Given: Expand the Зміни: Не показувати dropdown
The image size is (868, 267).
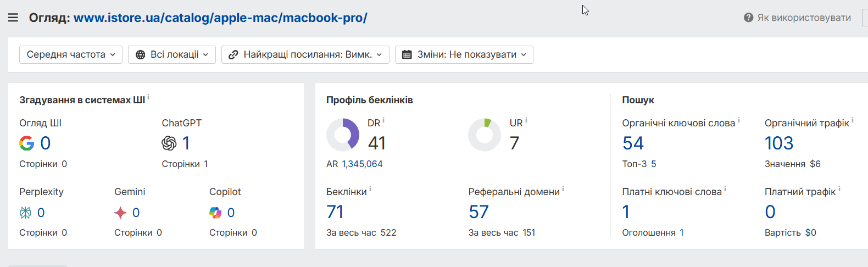Looking at the screenshot, I should 464,54.
